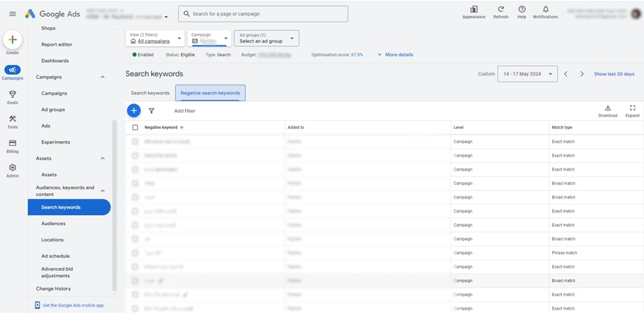Click the account profile avatar
Viewport: 644px width, 313px height.
pos(636,13)
